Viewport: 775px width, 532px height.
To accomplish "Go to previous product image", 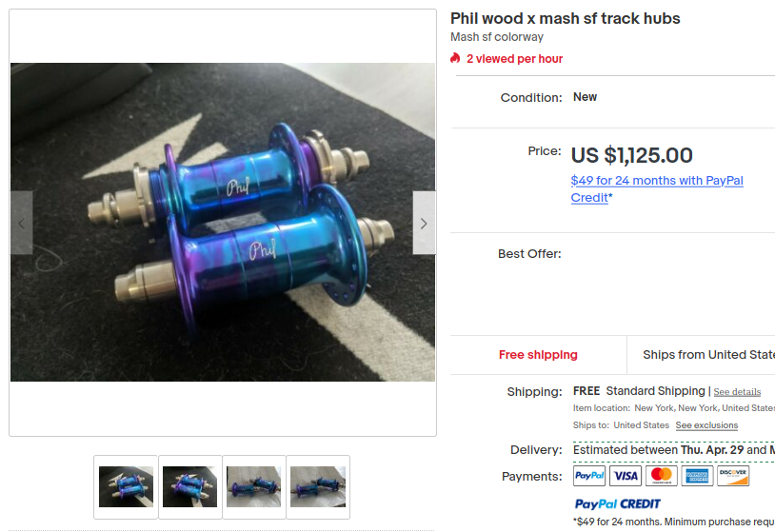I will 22,223.
